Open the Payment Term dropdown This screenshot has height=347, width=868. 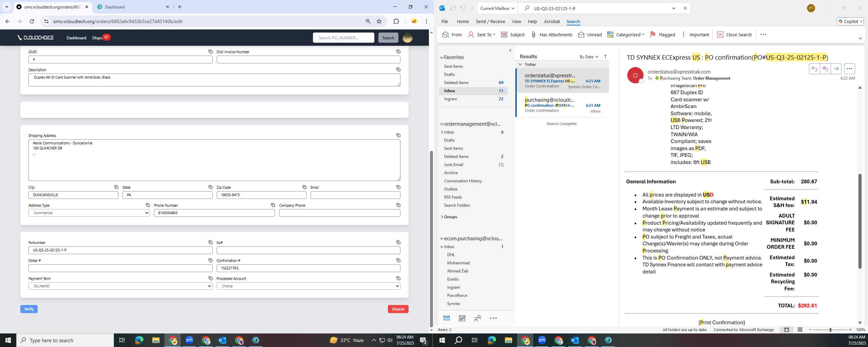120,286
